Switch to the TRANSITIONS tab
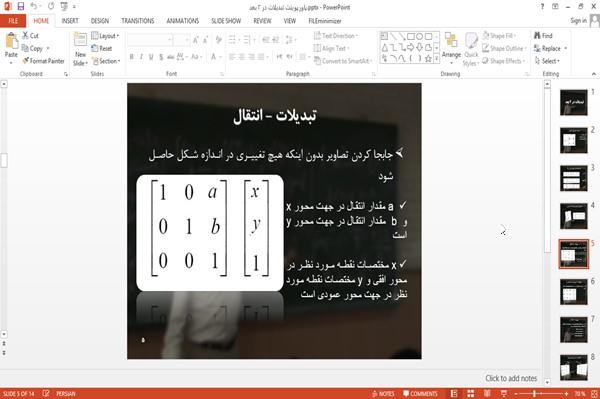 (138, 21)
